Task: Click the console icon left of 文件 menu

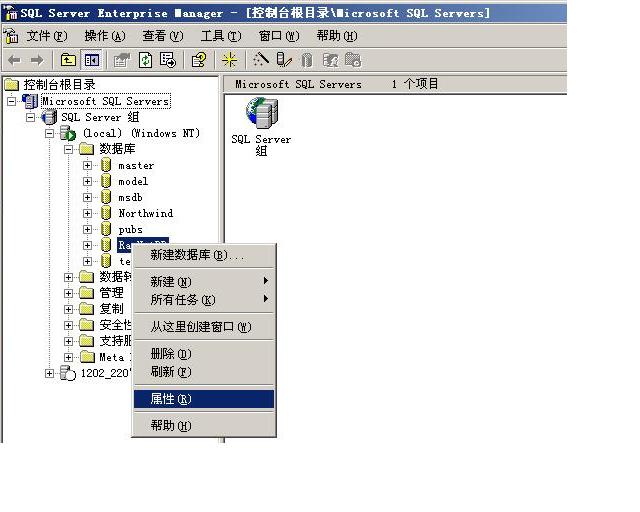Action: (x=11, y=36)
